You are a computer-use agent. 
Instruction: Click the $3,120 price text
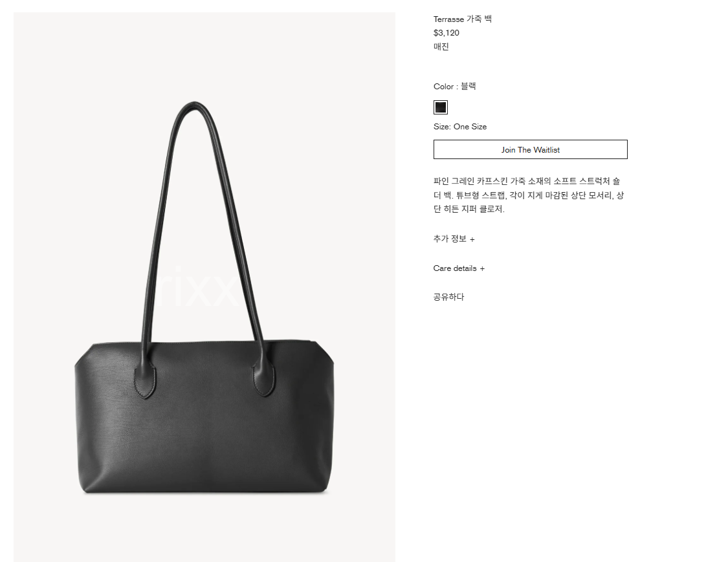(446, 33)
